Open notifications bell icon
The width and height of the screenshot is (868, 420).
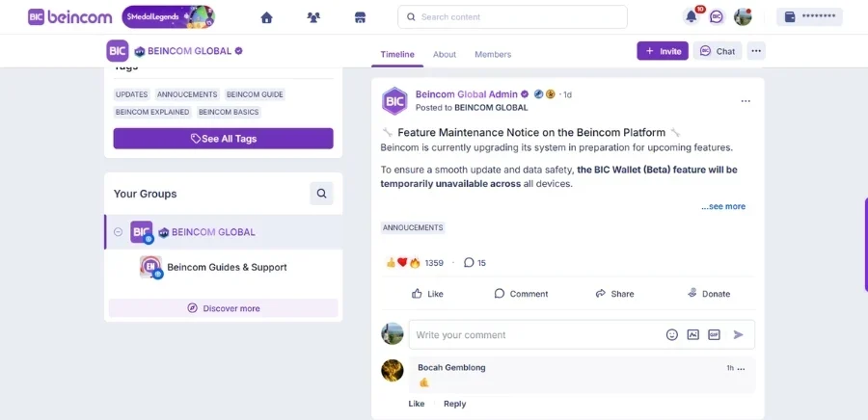pyautogui.click(x=692, y=17)
